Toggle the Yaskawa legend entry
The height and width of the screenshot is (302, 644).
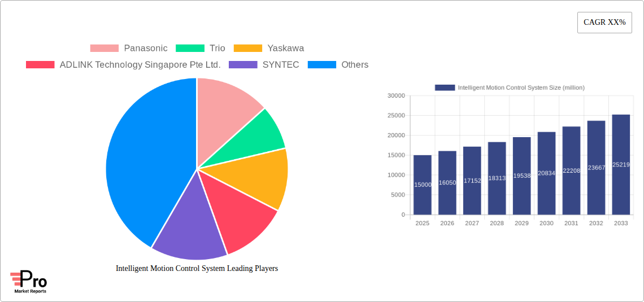click(x=269, y=49)
